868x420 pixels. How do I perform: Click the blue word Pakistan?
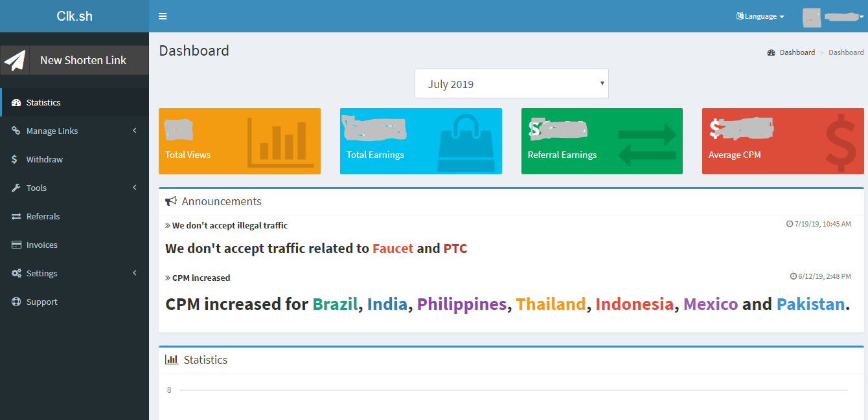pyautogui.click(x=811, y=304)
